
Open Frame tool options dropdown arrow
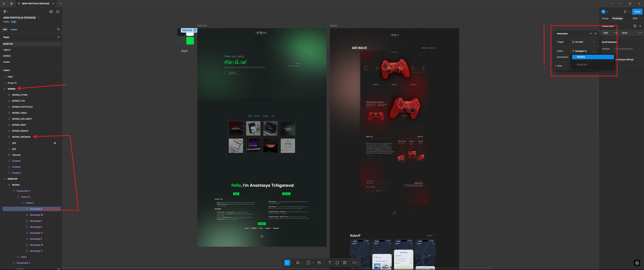302,263
